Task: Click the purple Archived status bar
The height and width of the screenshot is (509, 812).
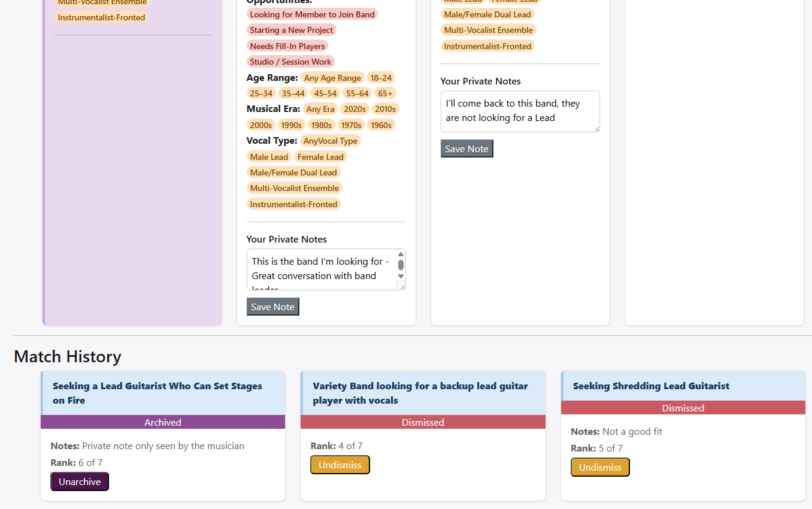Action: [162, 422]
